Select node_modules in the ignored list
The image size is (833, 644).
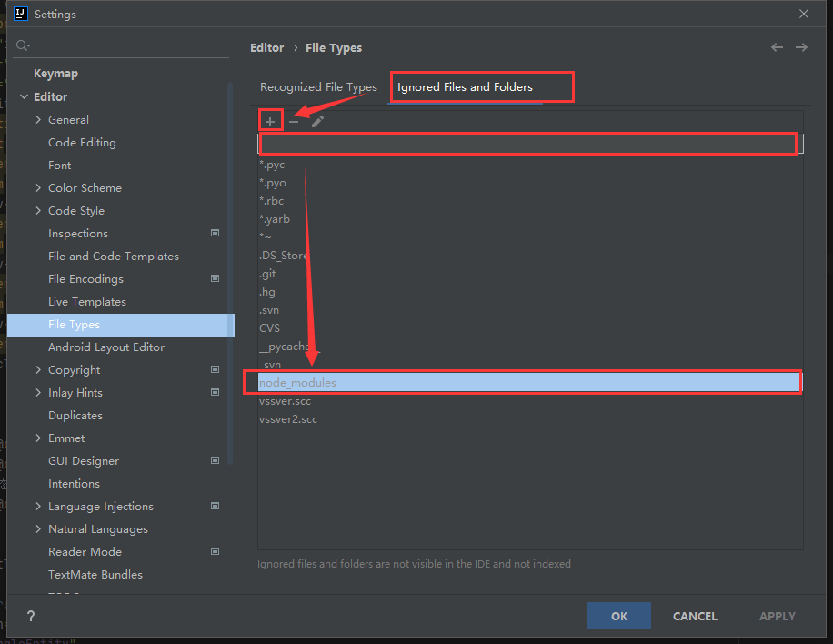[297, 383]
